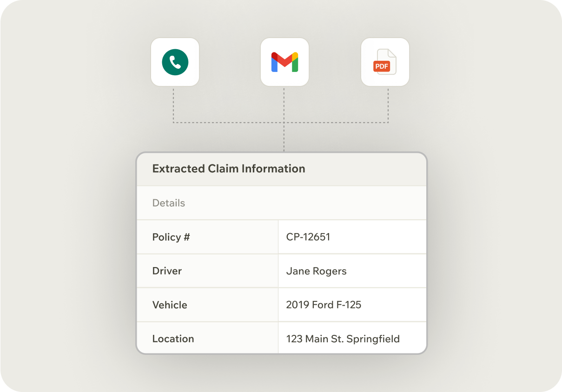This screenshot has width=562, height=392.
Task: Click the Extracted Claim Information header
Action: [x=229, y=169]
